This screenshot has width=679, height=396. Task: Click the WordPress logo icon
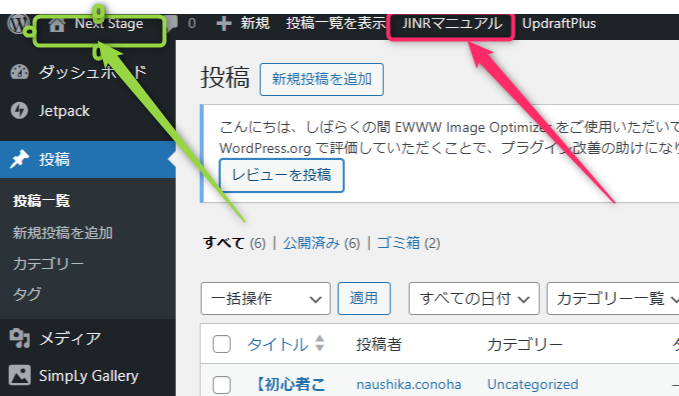pos(17,23)
